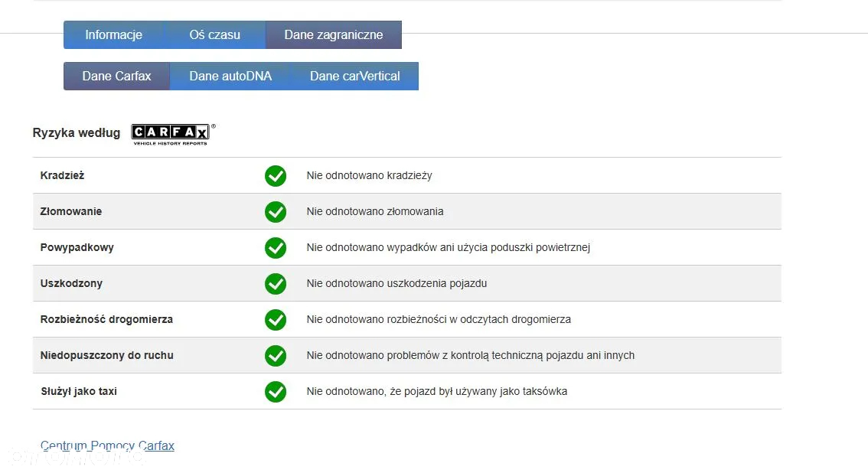868x473 pixels.
Task: Click the text 'Nie odnotowano uszkodzenia pojazdu'
Action: tap(397, 283)
